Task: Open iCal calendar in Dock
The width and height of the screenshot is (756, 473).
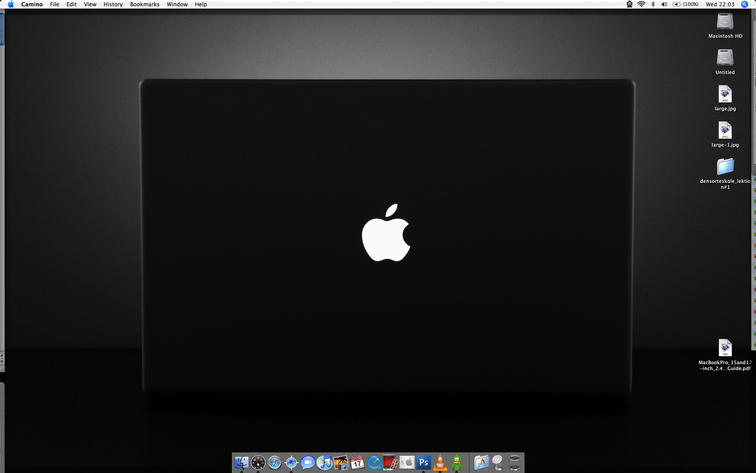Action: point(357,462)
